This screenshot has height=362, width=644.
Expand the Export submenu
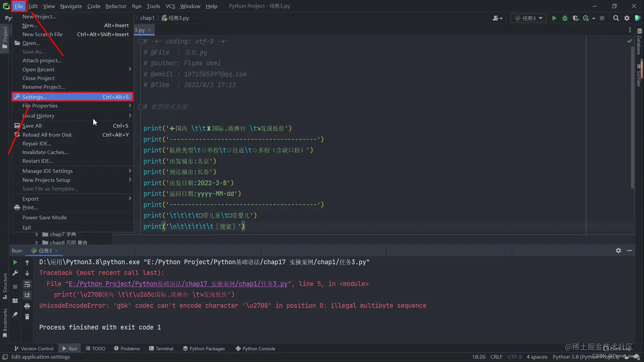72,199
